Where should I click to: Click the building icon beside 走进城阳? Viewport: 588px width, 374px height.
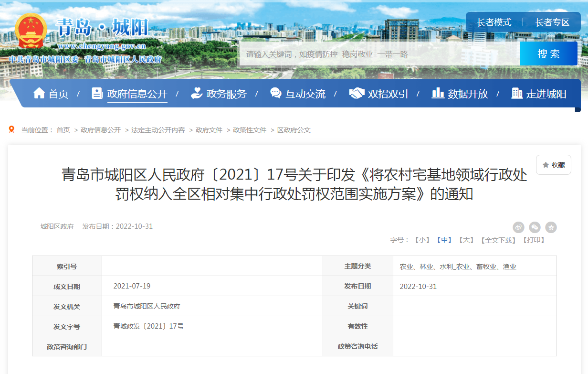click(517, 93)
